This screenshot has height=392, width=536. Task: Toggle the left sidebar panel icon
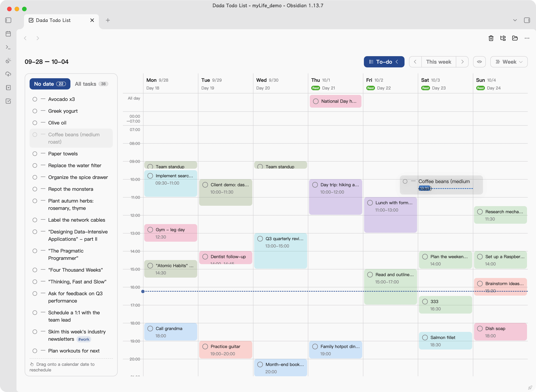[8, 20]
